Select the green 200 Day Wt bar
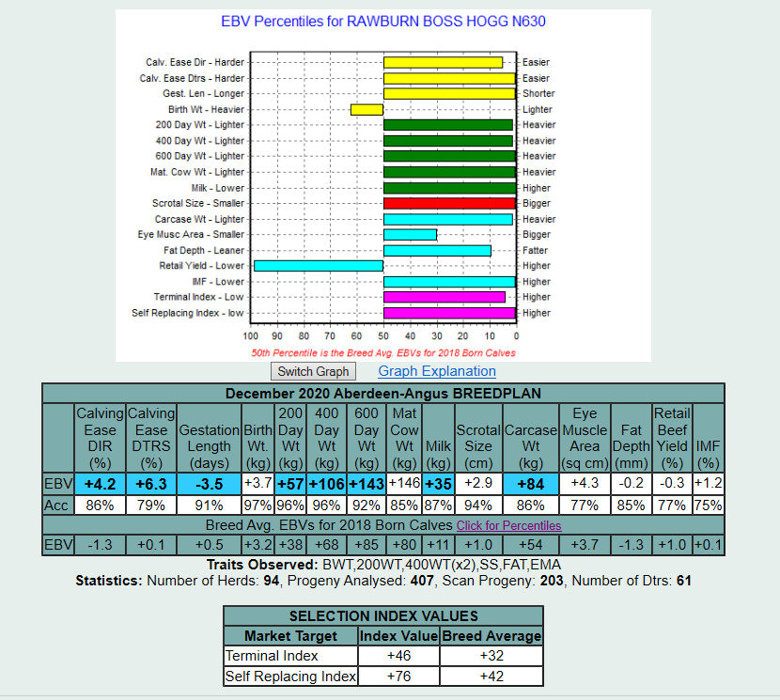The image size is (780, 700). [447, 125]
